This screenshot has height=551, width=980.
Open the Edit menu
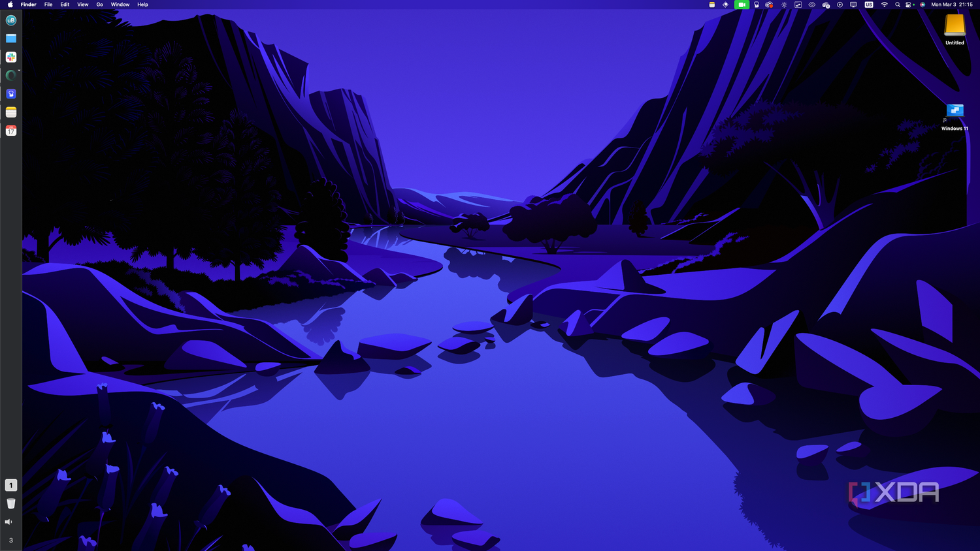pyautogui.click(x=65, y=5)
